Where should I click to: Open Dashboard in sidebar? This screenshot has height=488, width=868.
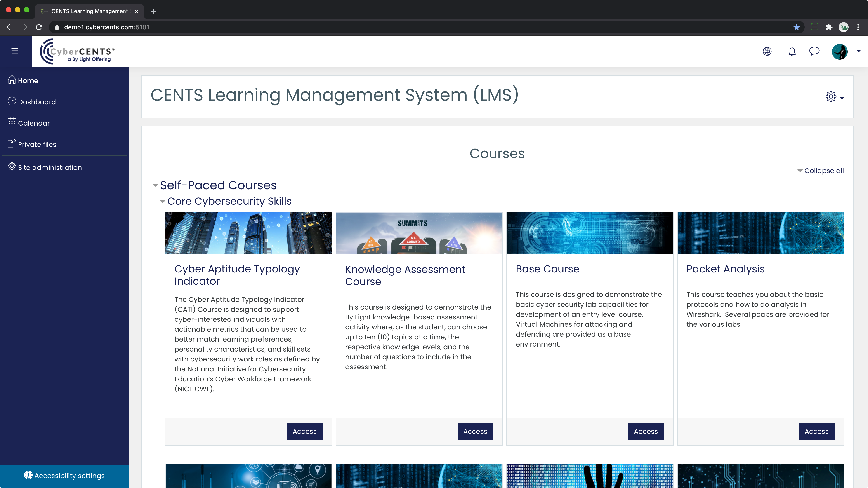(32, 102)
